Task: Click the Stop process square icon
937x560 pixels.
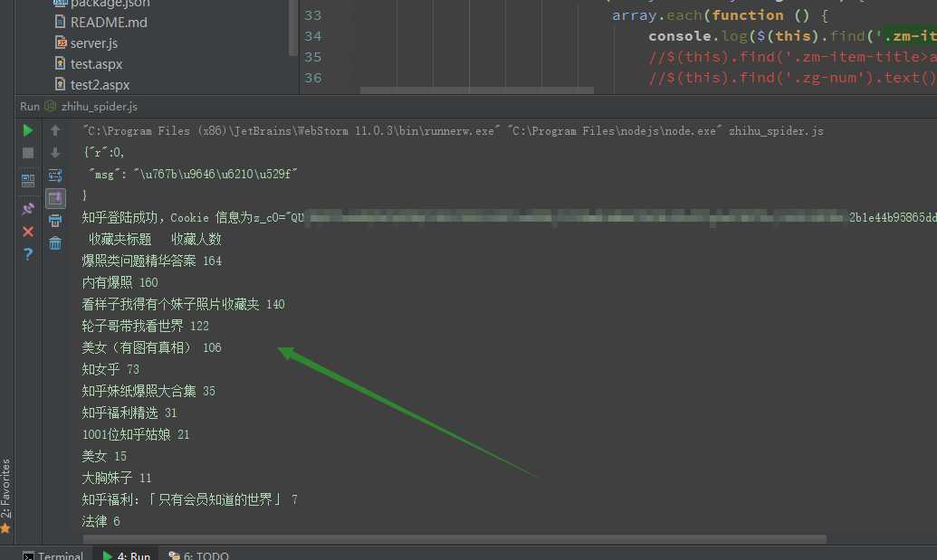Action: 27,153
